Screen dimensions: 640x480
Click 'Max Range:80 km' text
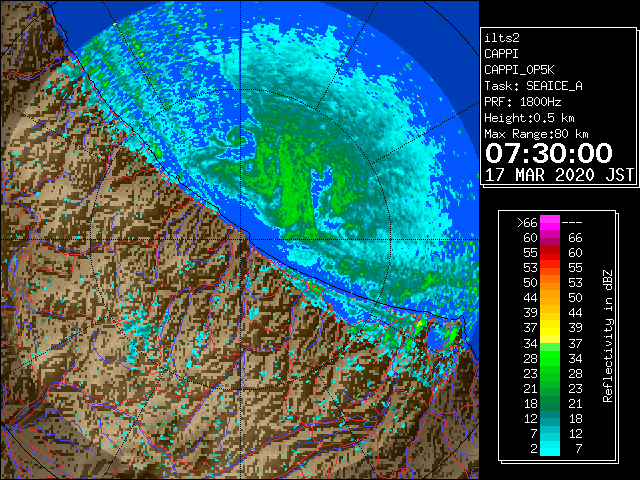(536, 134)
